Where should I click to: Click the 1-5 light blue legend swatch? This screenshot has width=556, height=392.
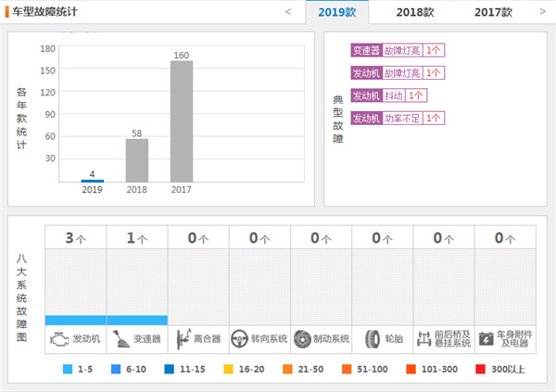(x=68, y=369)
